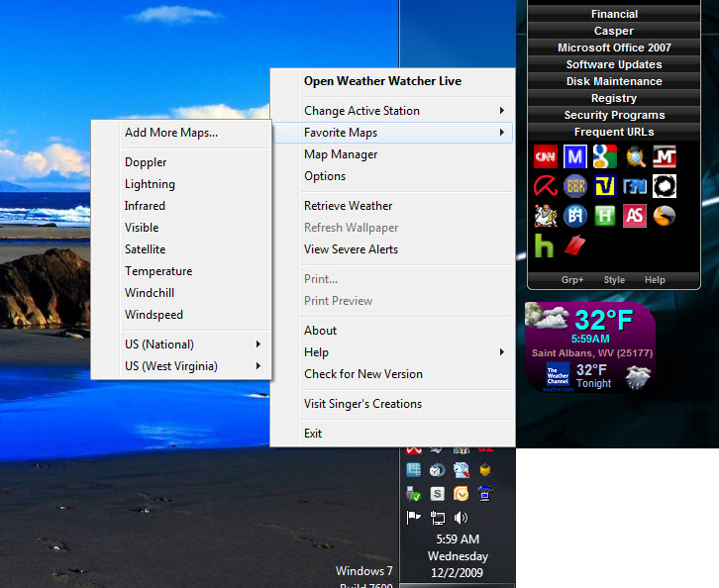Click the weather widget showing 32°F
This screenshot has height=588, width=719.
[589, 347]
